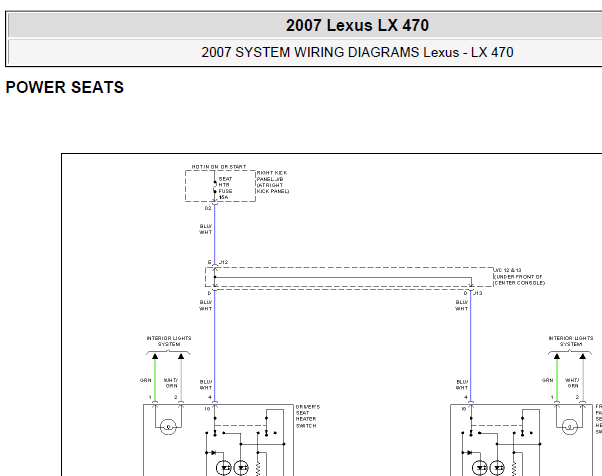Viewport: 602px width, 476px height.
Task: Click pin '1' at driver's switch GRN wire
Action: tap(150, 397)
